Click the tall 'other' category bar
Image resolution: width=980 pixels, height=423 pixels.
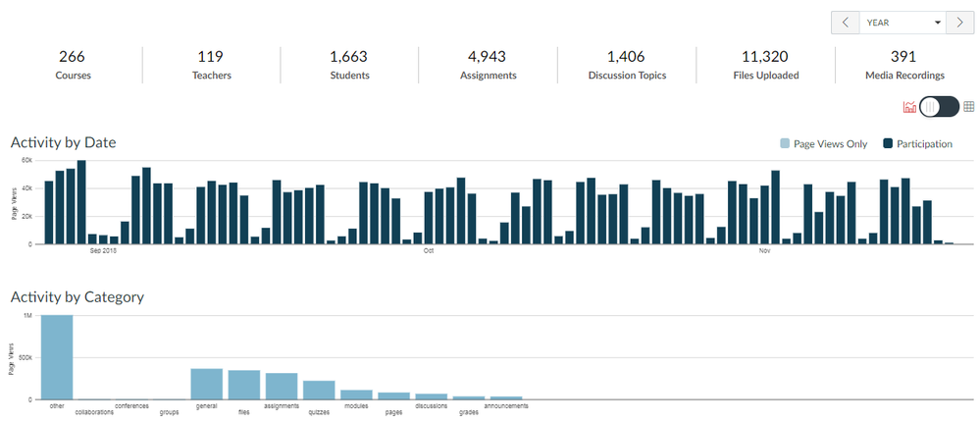tap(57, 357)
